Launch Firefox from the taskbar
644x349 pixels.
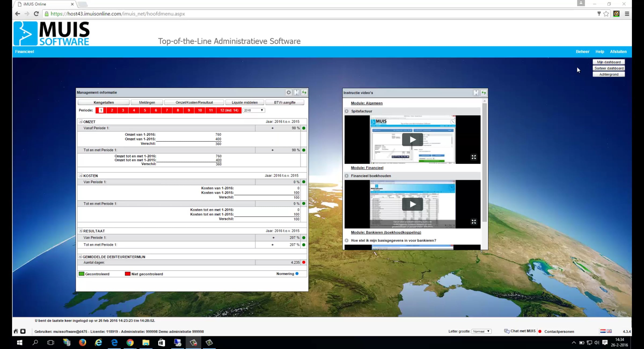pyautogui.click(x=83, y=343)
